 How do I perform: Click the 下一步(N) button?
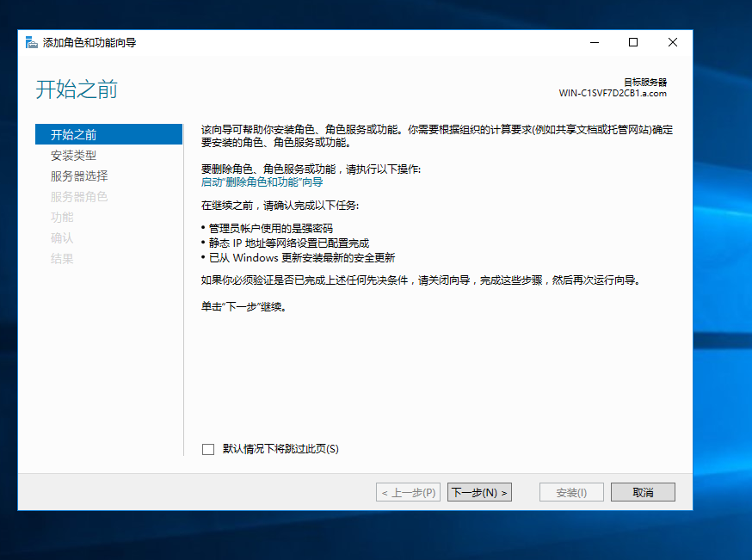click(x=479, y=492)
